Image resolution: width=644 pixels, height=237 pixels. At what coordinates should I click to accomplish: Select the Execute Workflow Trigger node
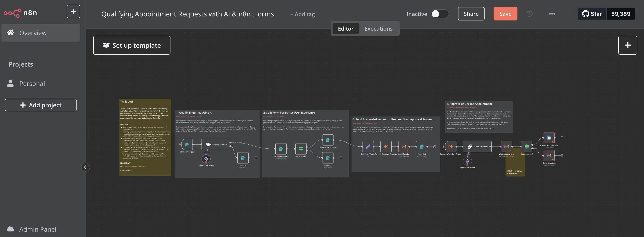click(x=451, y=147)
